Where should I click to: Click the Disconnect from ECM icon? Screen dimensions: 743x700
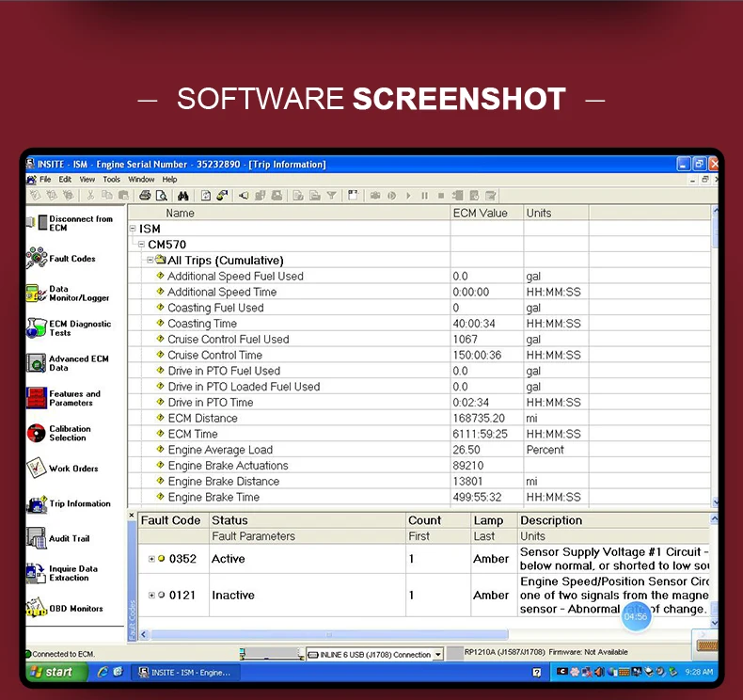click(37, 222)
